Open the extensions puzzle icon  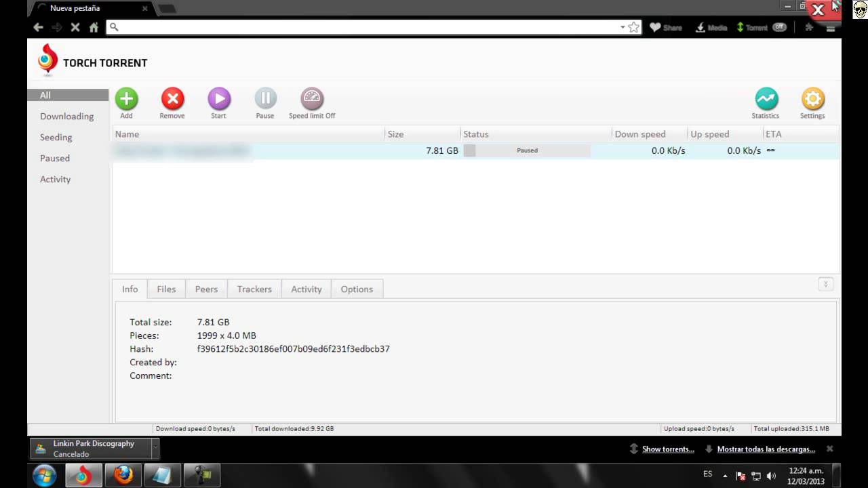(809, 27)
